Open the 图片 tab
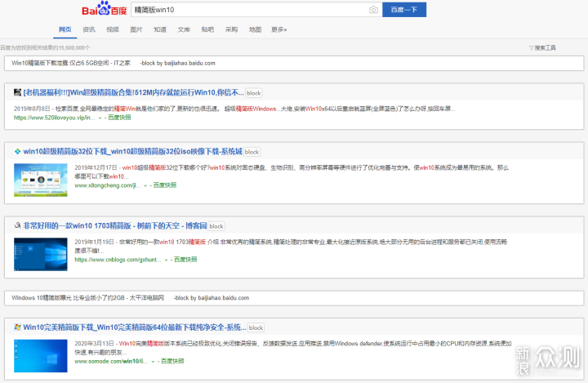588x383 pixels. (x=136, y=29)
